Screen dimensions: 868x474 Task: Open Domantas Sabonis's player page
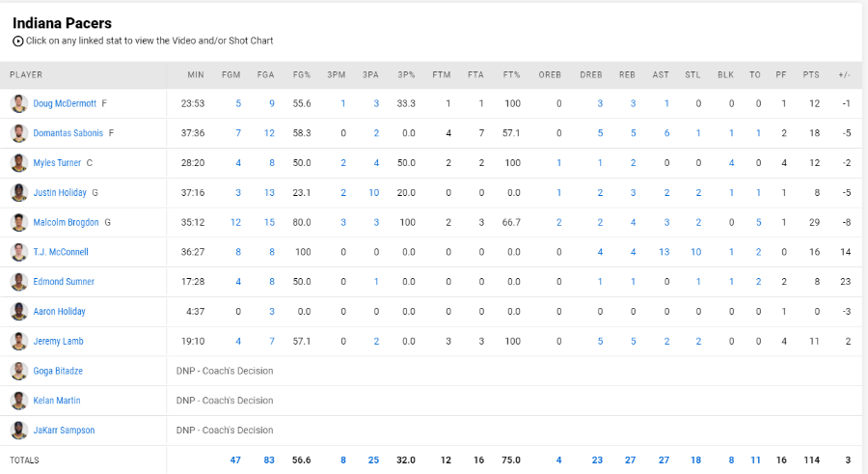[x=68, y=133]
